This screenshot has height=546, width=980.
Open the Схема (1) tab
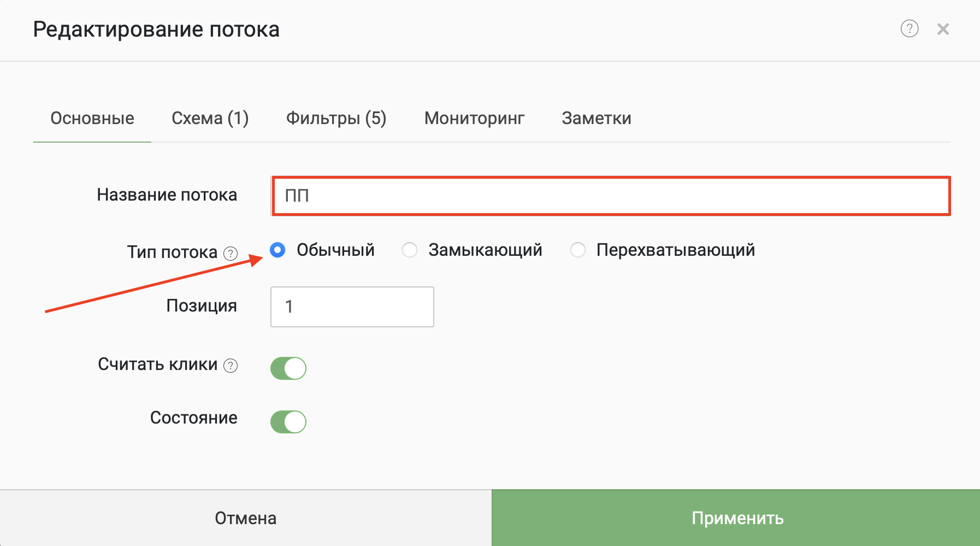pos(210,119)
